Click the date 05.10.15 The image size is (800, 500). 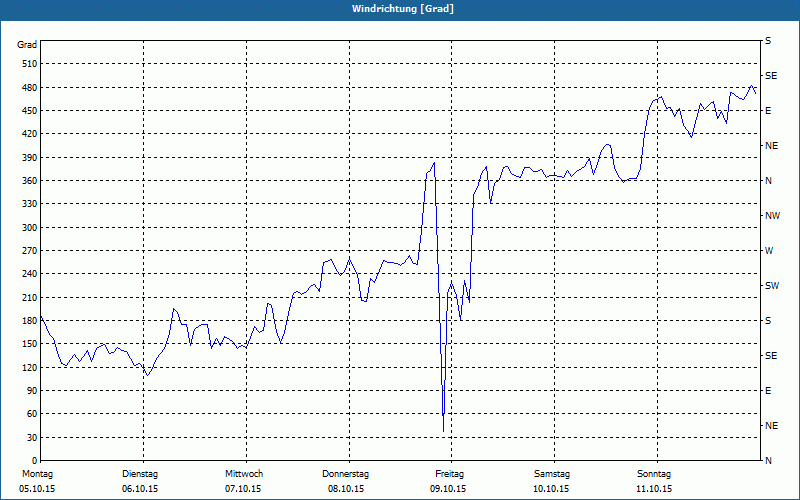point(37,489)
